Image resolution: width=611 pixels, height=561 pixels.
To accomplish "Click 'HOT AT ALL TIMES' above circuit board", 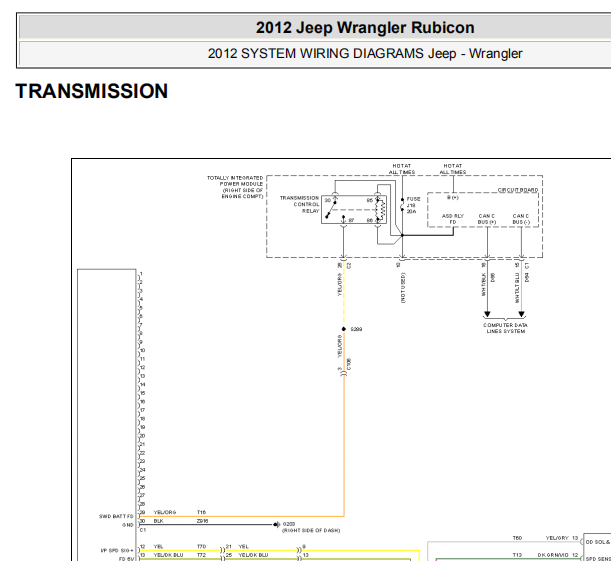I will pos(453,169).
